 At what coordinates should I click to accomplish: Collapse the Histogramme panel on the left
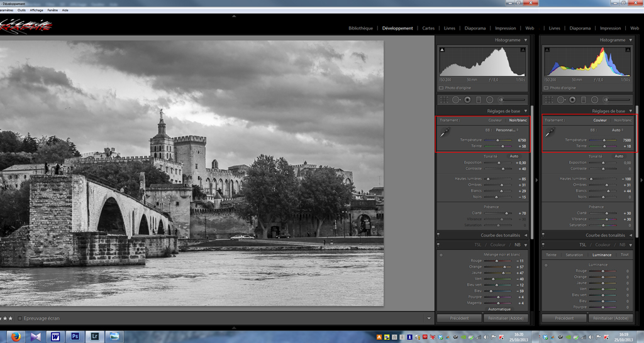click(525, 40)
